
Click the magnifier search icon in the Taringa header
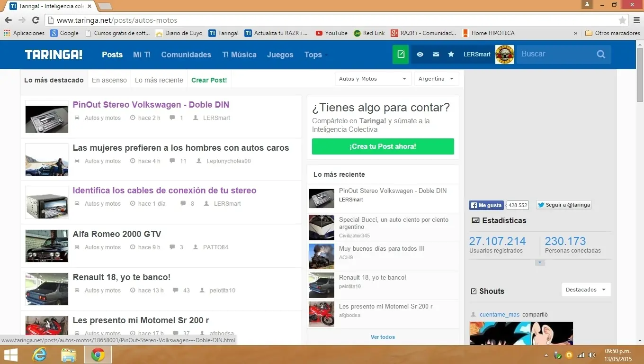[601, 55]
